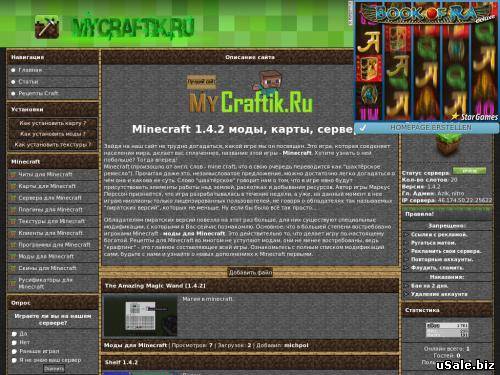Click the 'Ссылки с рекламой' rule
Screen dimensions: 500x375
coord(439,235)
